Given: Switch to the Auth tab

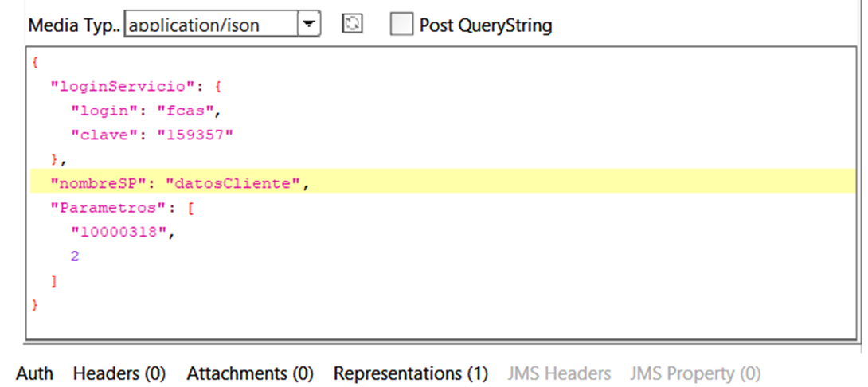Looking at the screenshot, I should [35, 373].
